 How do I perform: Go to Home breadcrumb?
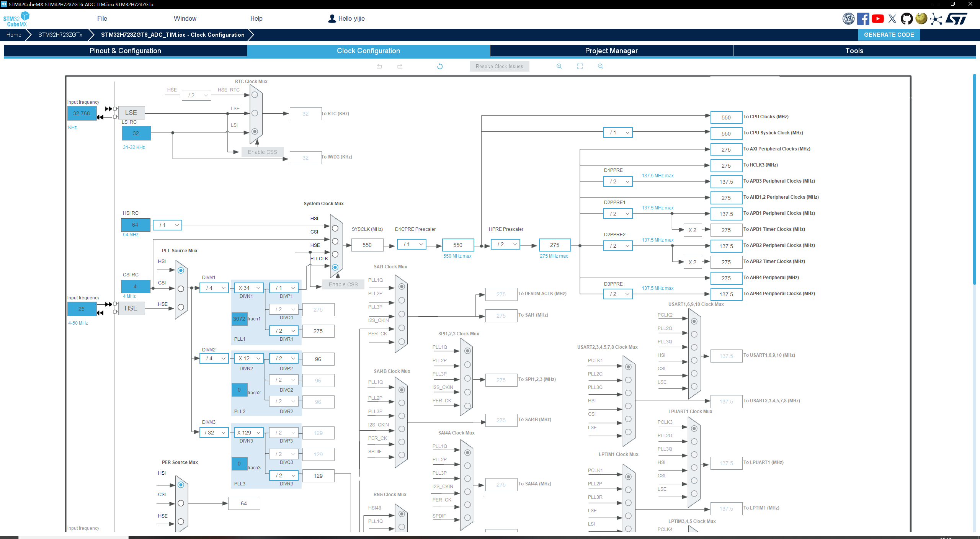click(x=14, y=34)
